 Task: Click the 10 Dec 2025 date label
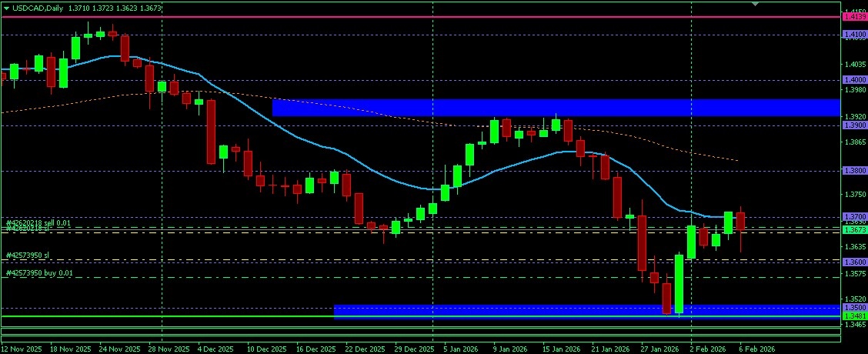267,349
